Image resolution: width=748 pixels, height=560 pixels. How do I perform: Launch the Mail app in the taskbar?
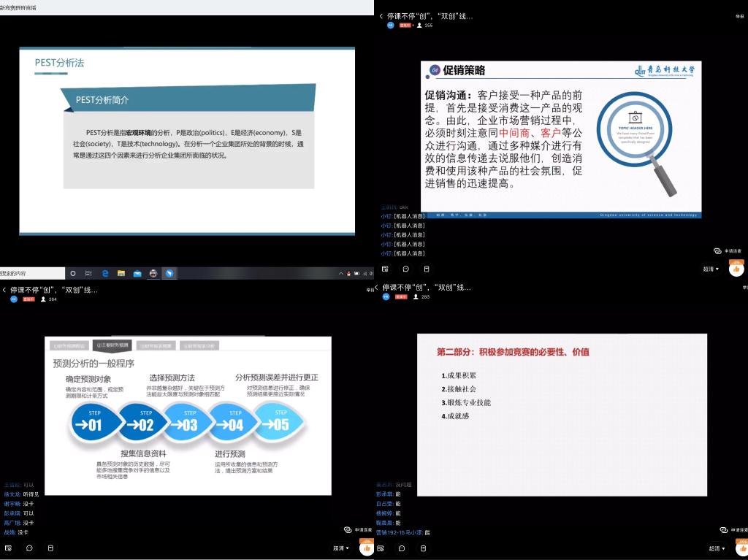(137, 273)
